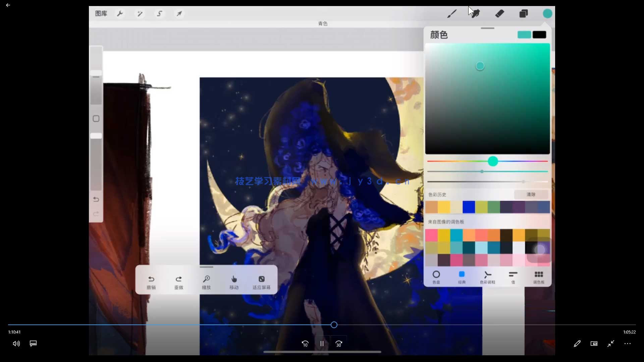Pause the video playback
The height and width of the screenshot is (362, 644).
pos(322,344)
